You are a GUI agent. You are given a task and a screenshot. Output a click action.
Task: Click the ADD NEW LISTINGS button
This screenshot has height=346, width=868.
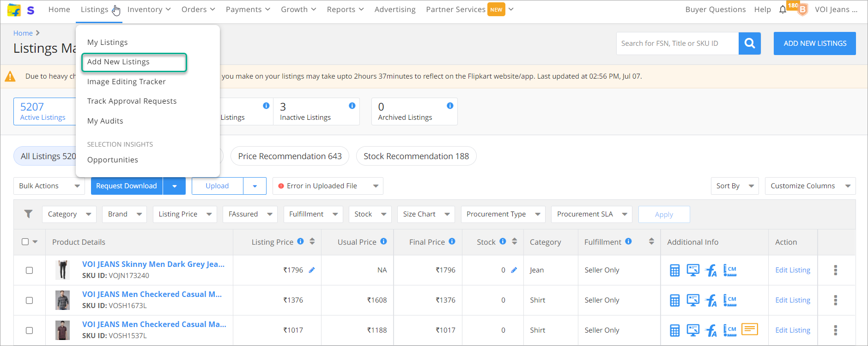click(x=815, y=43)
